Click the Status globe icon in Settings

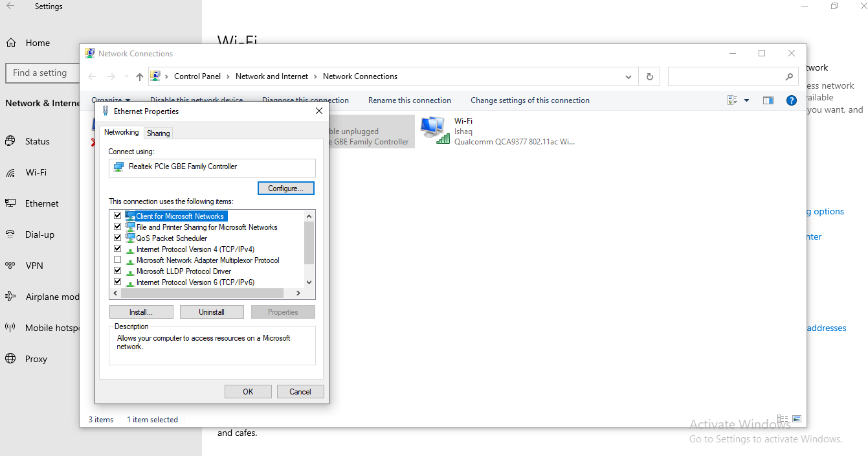pos(10,141)
